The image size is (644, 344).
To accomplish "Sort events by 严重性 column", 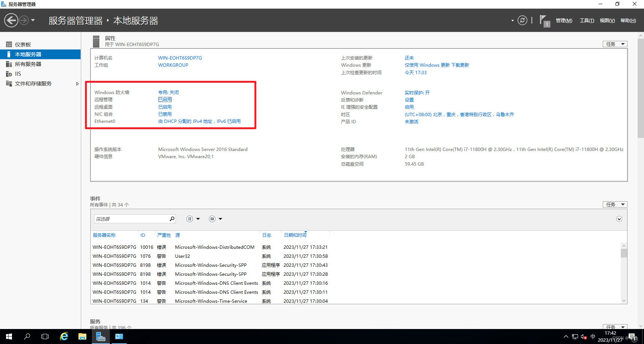I will [164, 235].
